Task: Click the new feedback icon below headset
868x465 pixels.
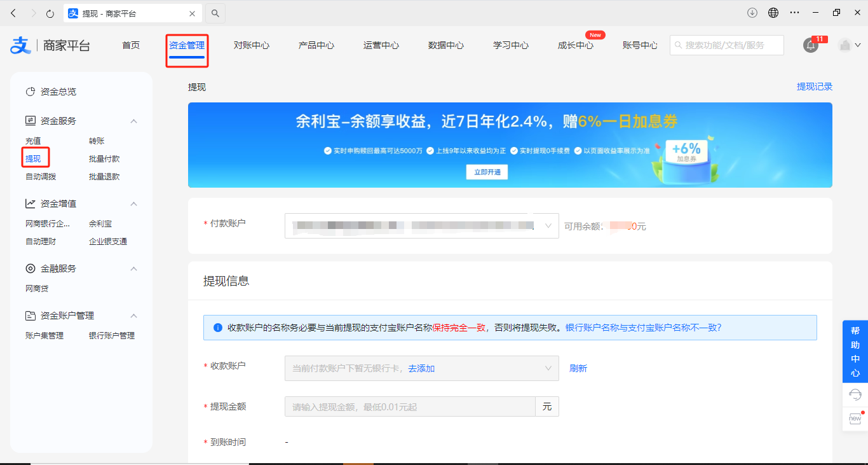Action: (855, 419)
